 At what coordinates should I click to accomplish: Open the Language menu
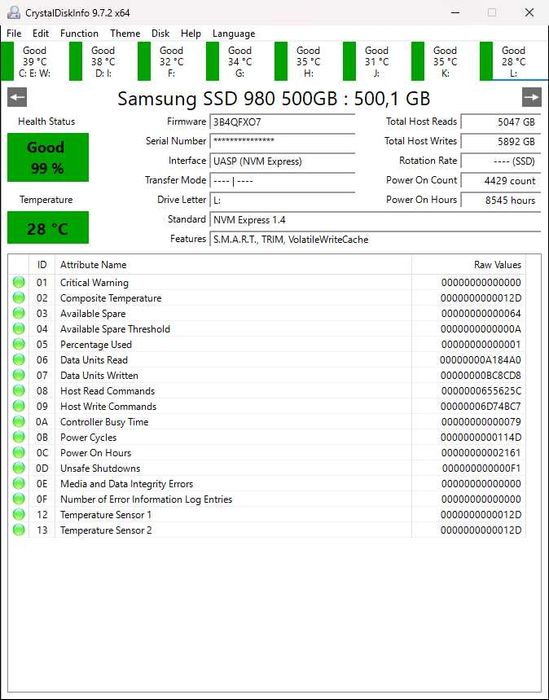pyautogui.click(x=234, y=33)
